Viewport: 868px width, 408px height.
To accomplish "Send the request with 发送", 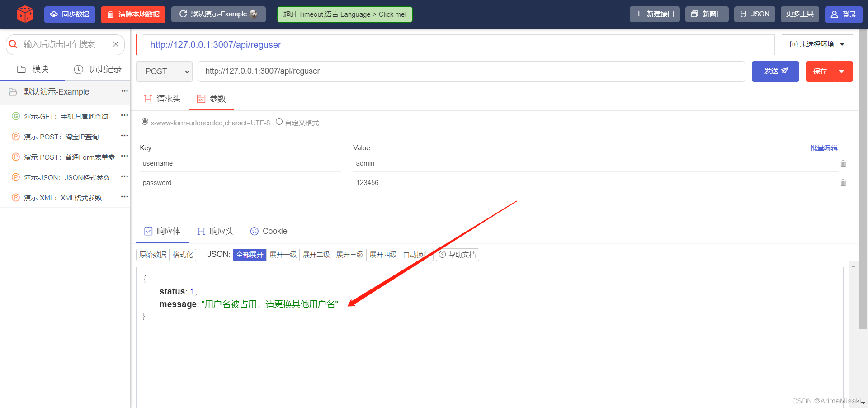I will (x=775, y=71).
